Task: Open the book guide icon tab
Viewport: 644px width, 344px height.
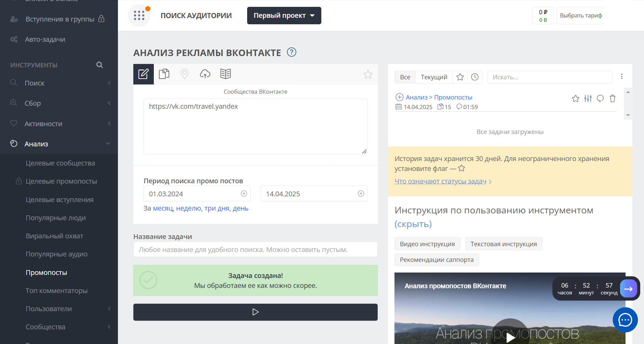Action: pyautogui.click(x=226, y=74)
